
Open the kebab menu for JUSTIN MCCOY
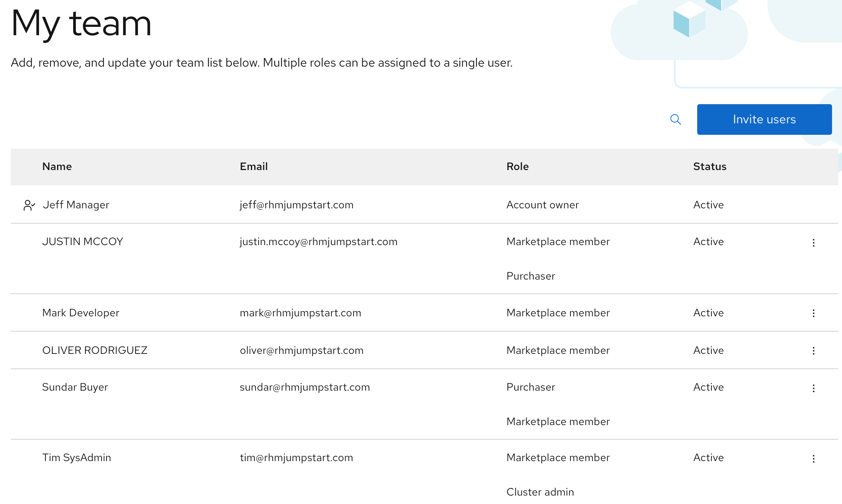point(814,243)
